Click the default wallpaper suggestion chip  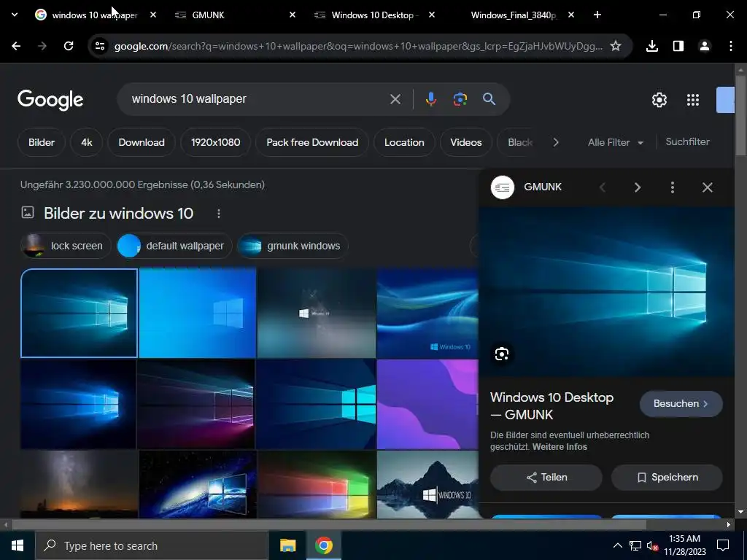coord(174,246)
